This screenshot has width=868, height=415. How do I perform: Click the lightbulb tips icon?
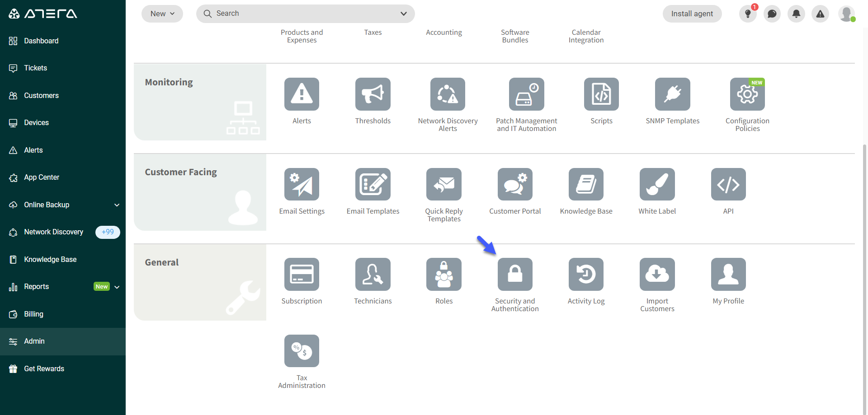tap(748, 14)
